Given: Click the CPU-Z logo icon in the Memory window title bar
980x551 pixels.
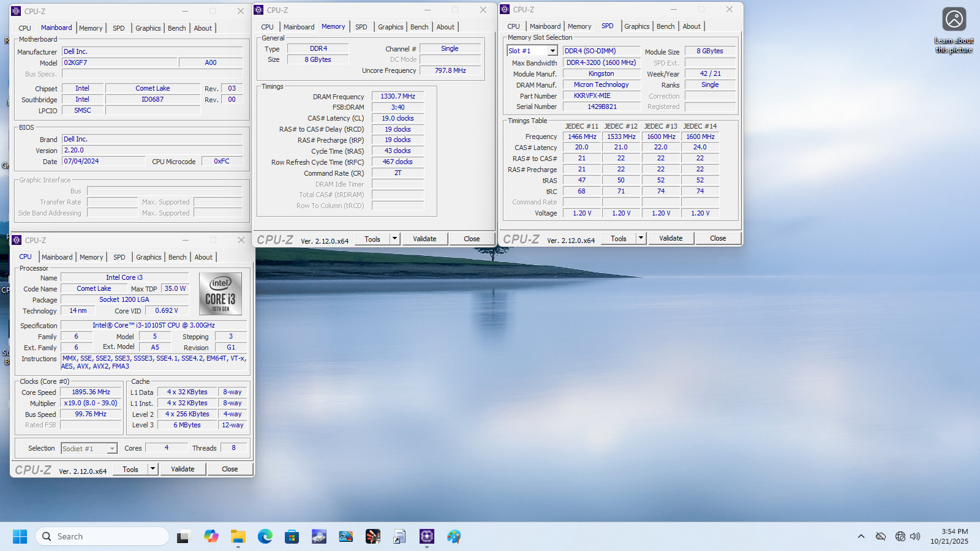Looking at the screenshot, I should point(258,10).
